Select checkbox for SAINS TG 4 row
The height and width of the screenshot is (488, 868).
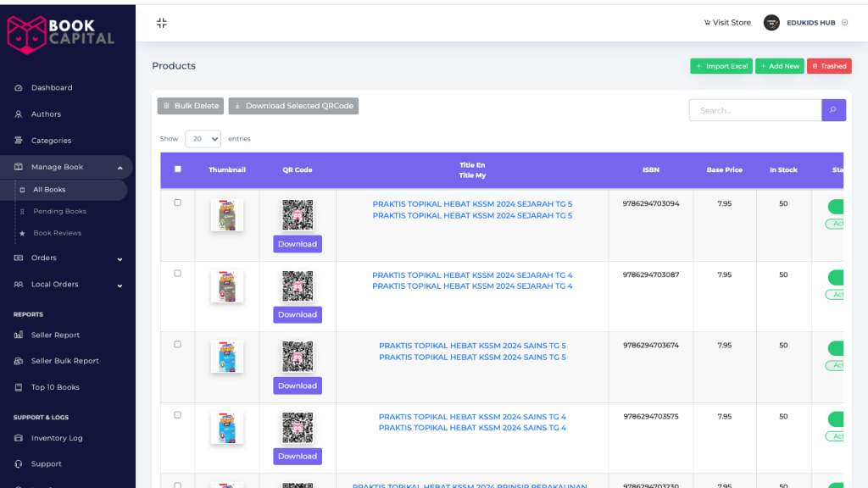click(177, 415)
